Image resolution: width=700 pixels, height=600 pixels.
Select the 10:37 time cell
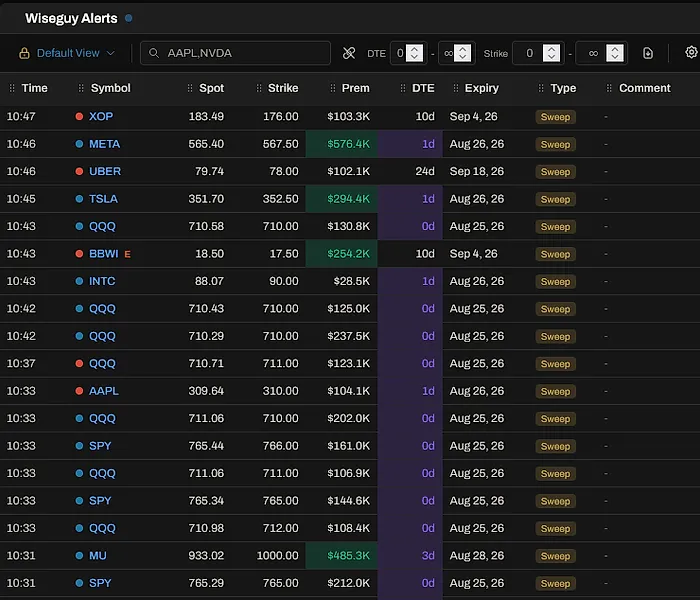pos(21,363)
